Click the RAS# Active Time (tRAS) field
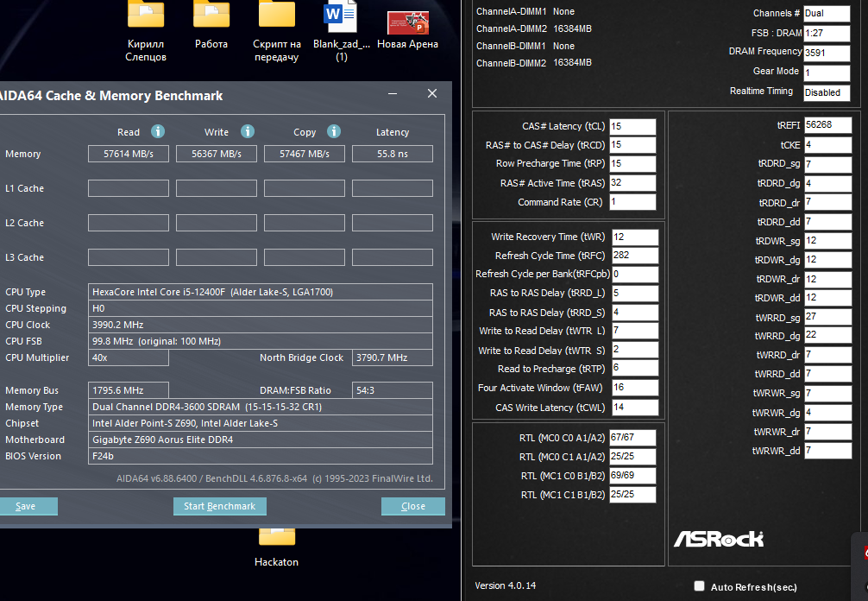 pyautogui.click(x=632, y=183)
